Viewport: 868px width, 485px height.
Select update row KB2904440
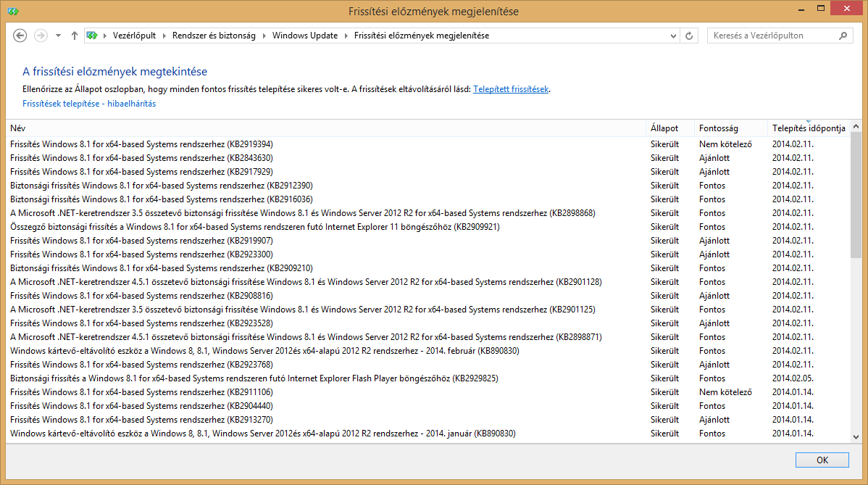427,406
